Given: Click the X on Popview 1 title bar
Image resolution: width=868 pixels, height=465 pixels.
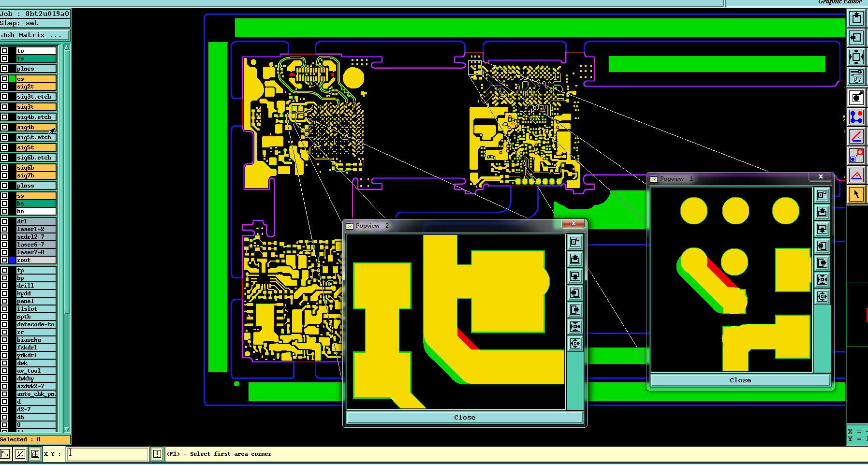Looking at the screenshot, I should (821, 177).
